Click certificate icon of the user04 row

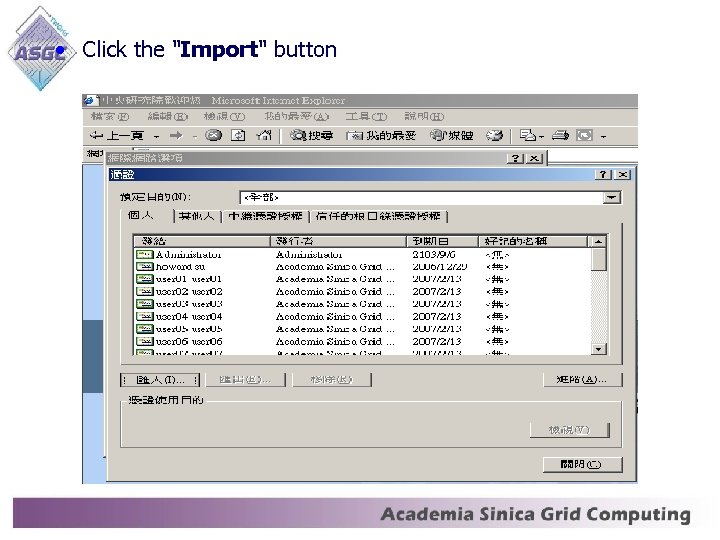click(x=145, y=316)
